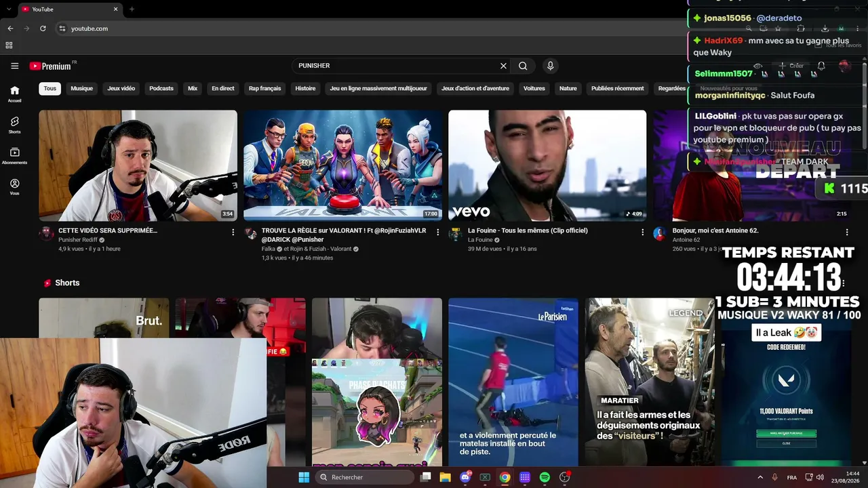Switch to the YouTube browser tab
This screenshot has height=488, width=868.
(69, 9)
